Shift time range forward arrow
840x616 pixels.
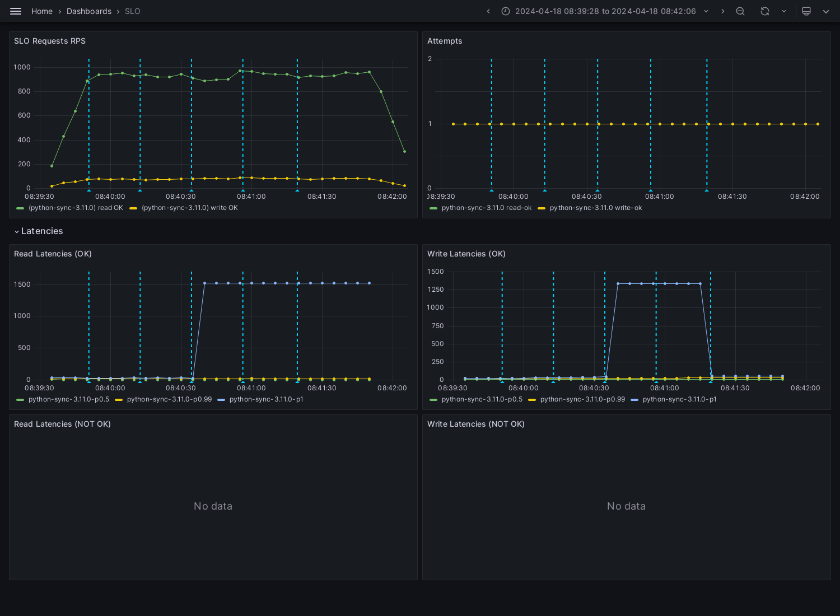tap(722, 11)
